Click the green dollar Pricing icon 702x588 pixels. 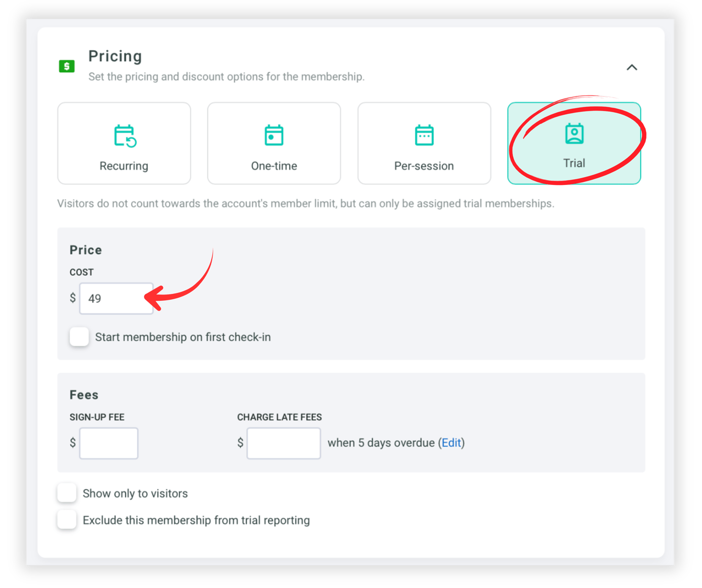tap(67, 66)
